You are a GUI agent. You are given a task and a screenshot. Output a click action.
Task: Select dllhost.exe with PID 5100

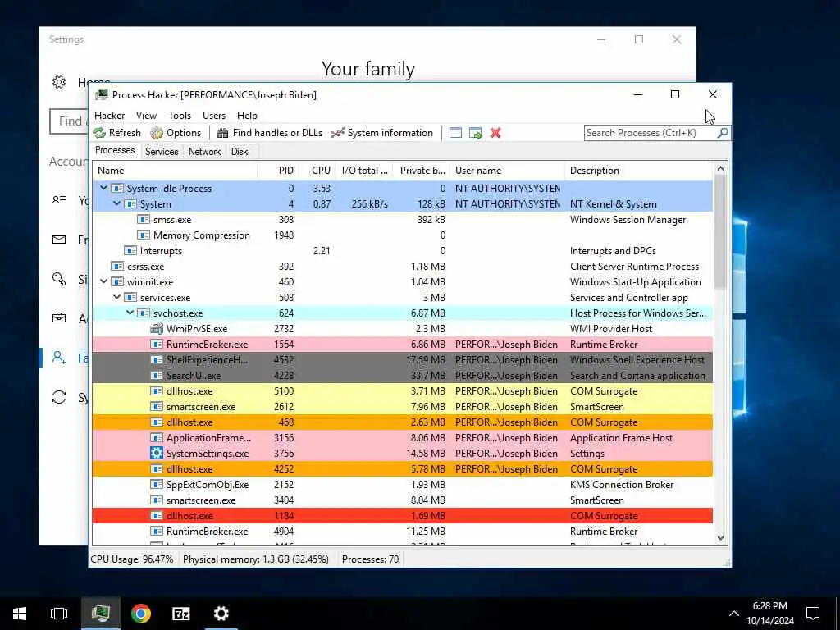(x=402, y=391)
